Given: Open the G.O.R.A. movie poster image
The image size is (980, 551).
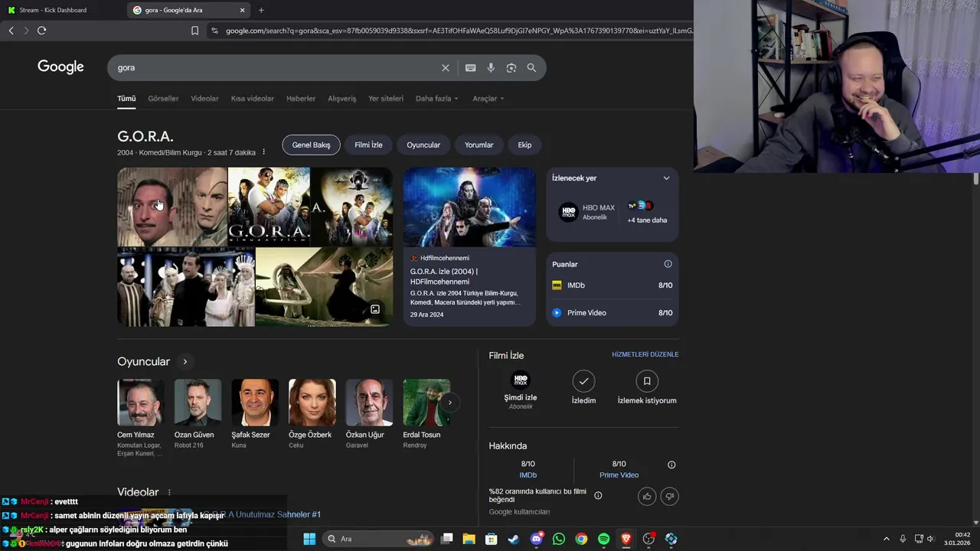Looking at the screenshot, I should point(269,207).
